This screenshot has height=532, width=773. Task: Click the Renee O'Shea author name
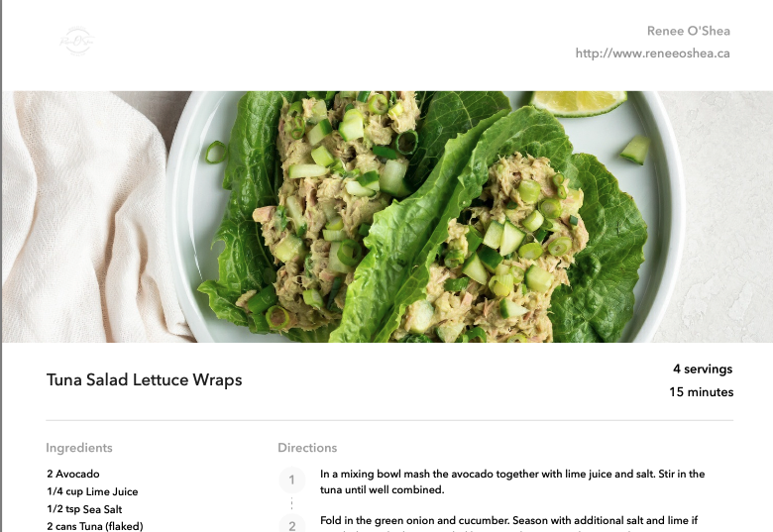(688, 31)
